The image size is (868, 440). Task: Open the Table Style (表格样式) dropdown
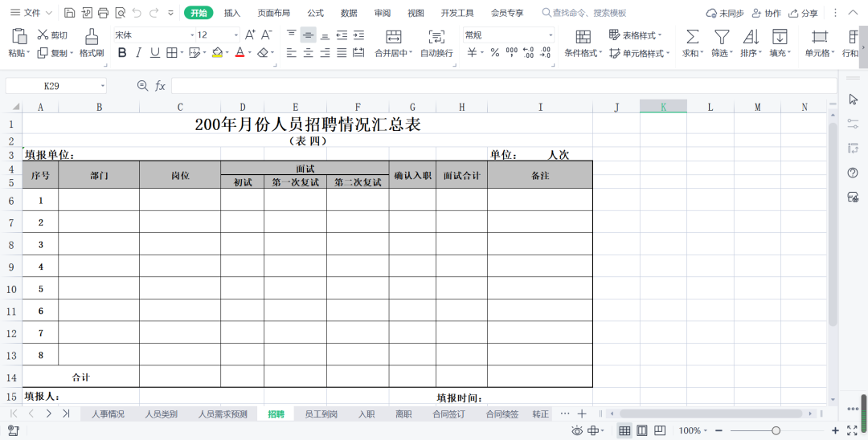[636, 35]
